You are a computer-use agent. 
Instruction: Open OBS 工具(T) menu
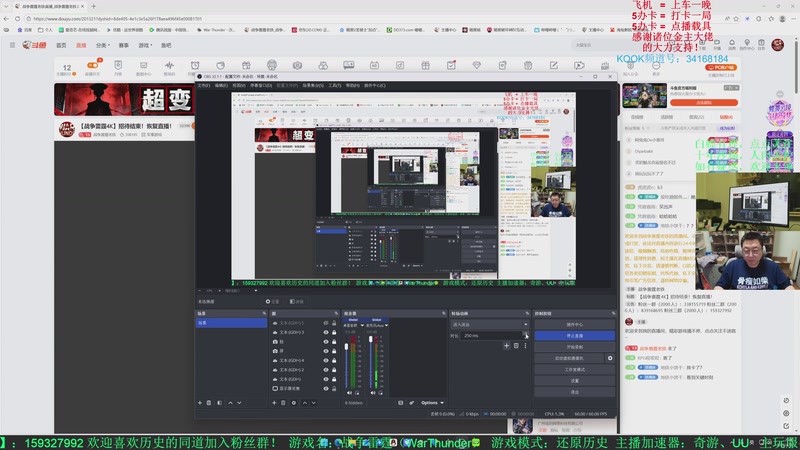pos(335,85)
